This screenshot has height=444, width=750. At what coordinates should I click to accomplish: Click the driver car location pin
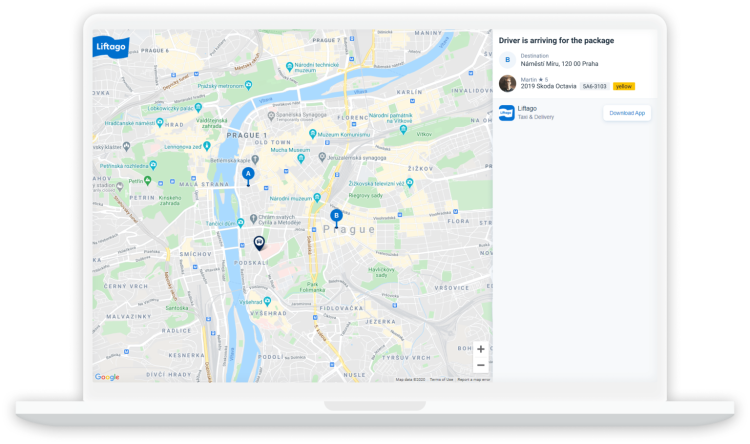click(x=259, y=243)
